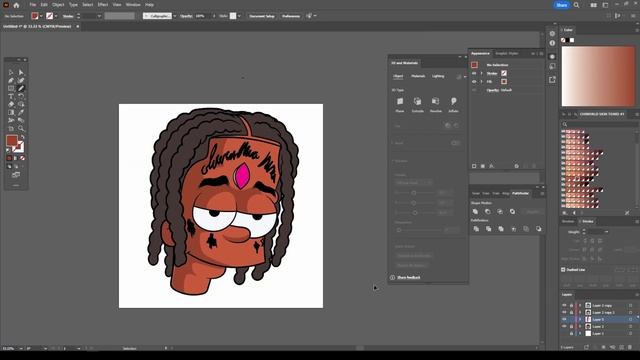
Task: Open the Weight dropdown in Stroke panel
Action: pos(607,232)
